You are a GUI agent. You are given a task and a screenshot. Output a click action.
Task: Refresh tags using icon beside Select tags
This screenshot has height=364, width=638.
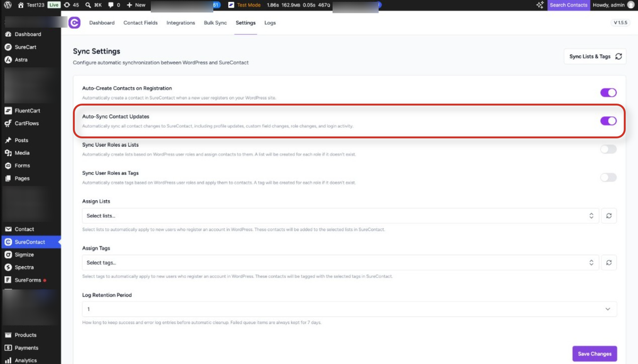coord(609,263)
